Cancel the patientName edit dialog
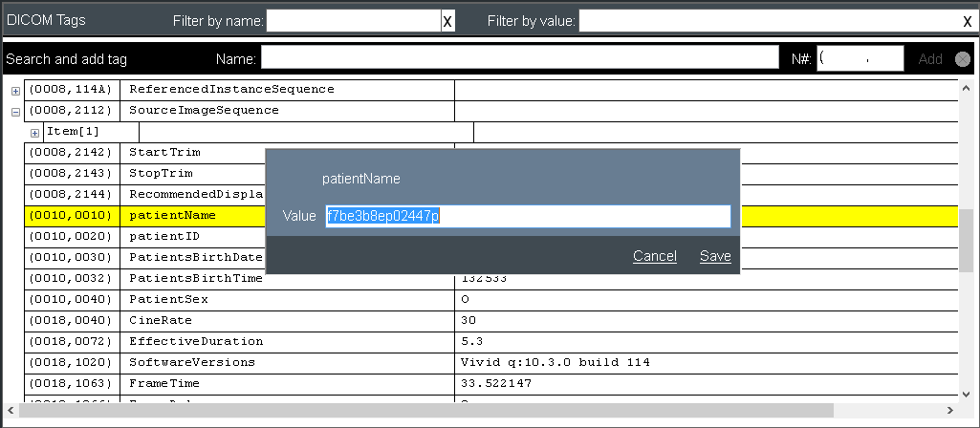980x428 pixels. (654, 256)
